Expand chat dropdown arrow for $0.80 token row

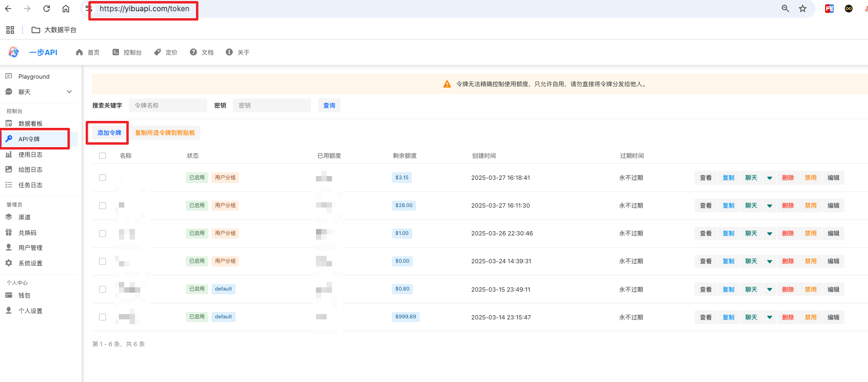[x=769, y=289]
